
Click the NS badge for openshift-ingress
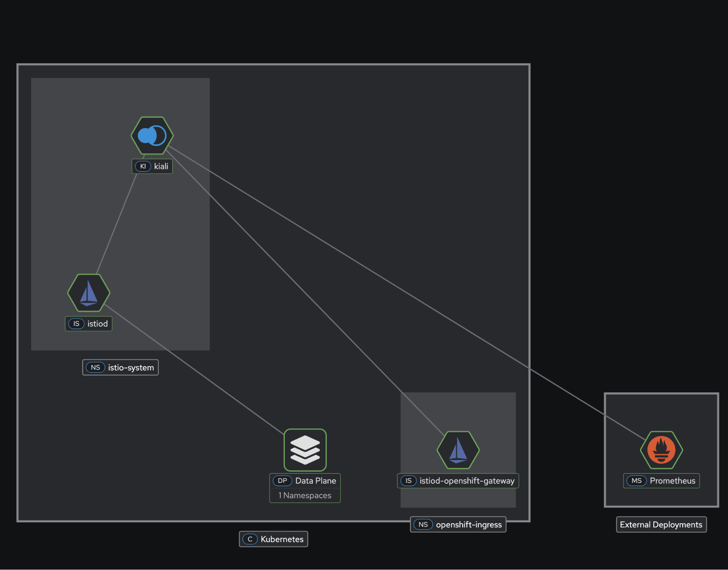coord(423,525)
